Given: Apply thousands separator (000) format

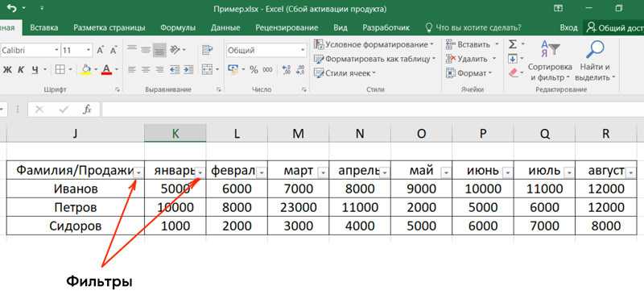Looking at the screenshot, I should pyautogui.click(x=268, y=70).
